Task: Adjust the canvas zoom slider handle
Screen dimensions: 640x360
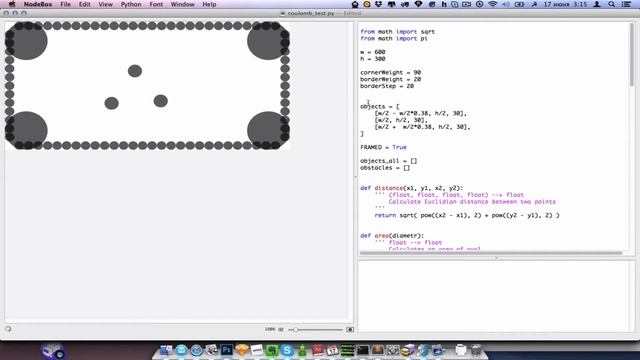Action: 295,329
